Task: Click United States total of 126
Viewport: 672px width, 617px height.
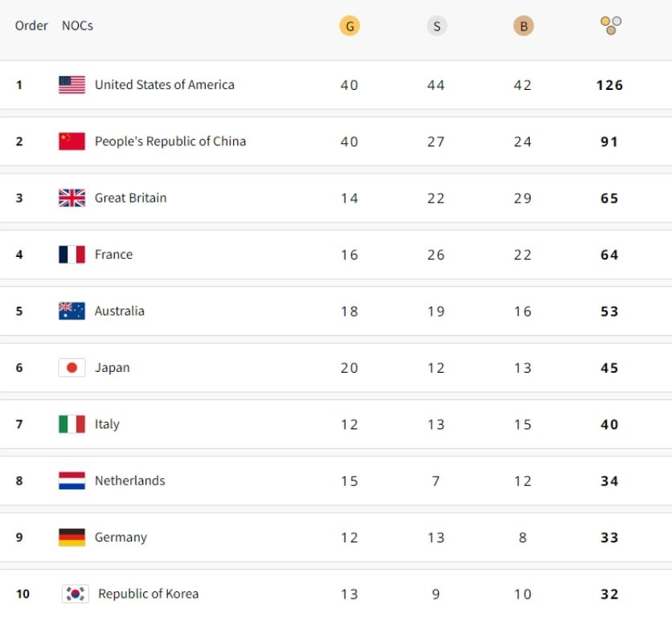Action: 609,85
